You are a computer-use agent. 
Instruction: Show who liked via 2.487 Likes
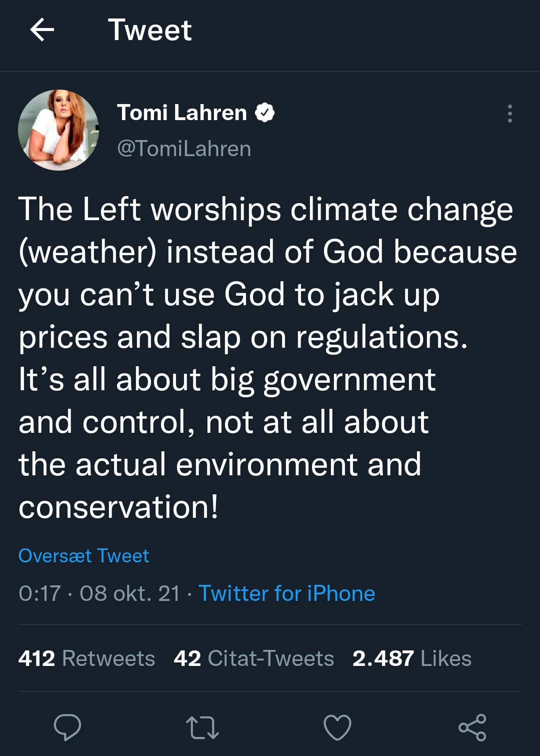click(x=411, y=658)
